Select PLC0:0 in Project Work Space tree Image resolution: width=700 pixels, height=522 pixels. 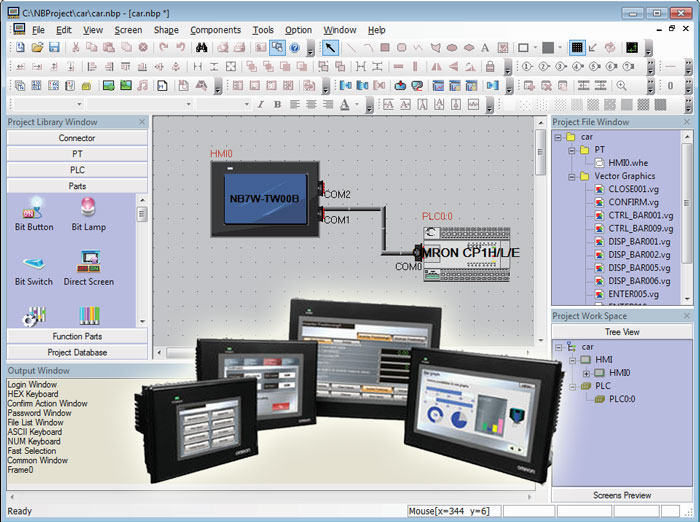(x=622, y=399)
